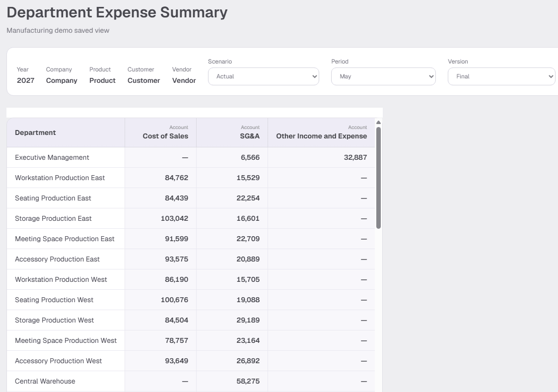
Task: Click the Department Expense Summary title
Action: click(x=117, y=12)
